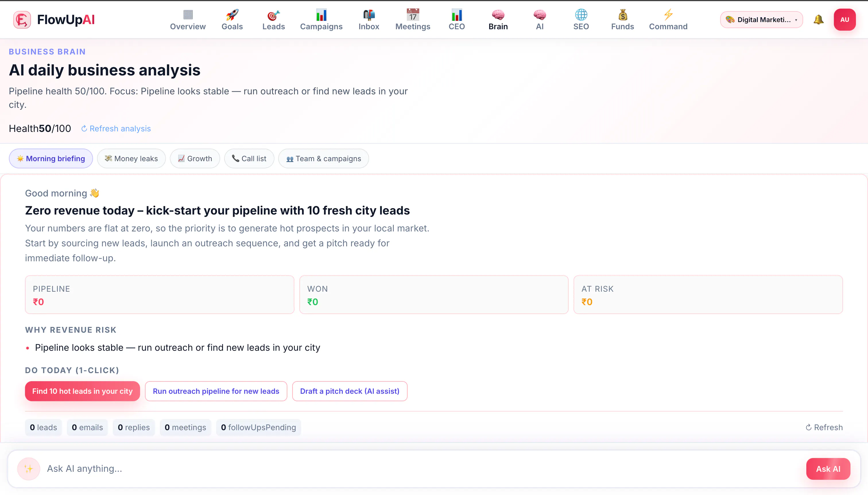Switch to Team & campaigns tab
Viewport: 868px width, 495px height.
point(323,158)
